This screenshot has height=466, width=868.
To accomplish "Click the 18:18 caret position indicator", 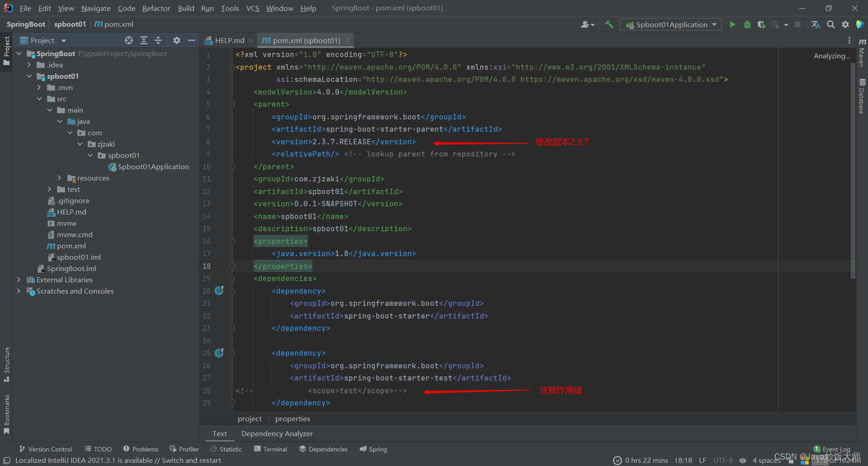I will pyautogui.click(x=683, y=461).
